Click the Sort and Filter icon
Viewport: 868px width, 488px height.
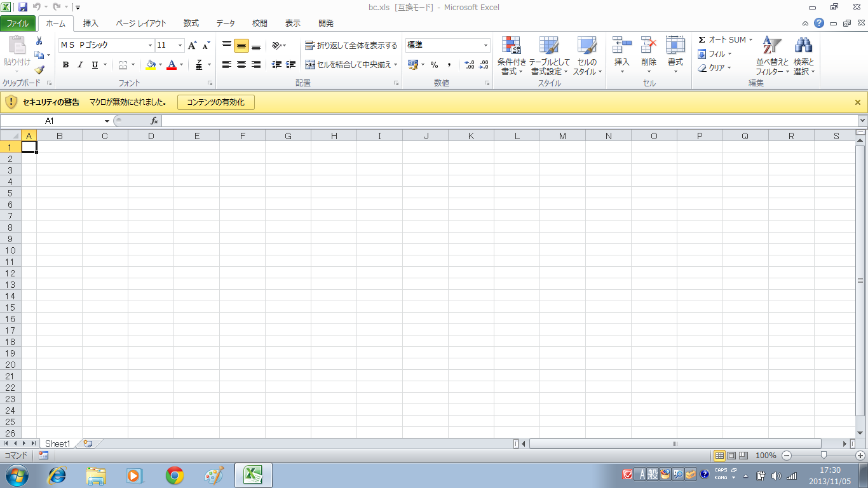(x=771, y=45)
